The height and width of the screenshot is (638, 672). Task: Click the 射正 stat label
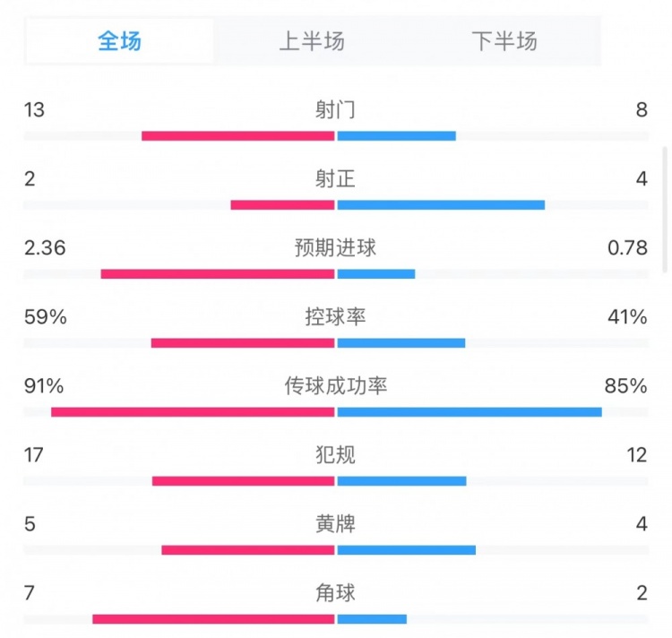[336, 179]
